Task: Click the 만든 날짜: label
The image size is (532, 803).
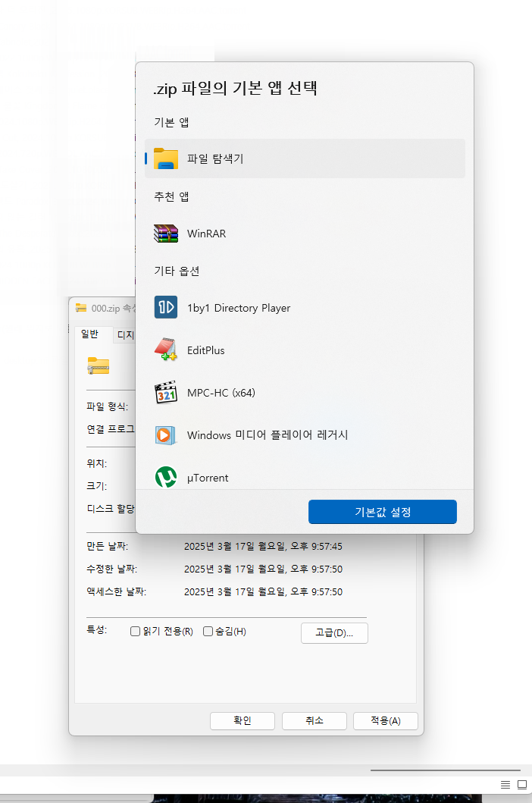Action: coord(107,547)
